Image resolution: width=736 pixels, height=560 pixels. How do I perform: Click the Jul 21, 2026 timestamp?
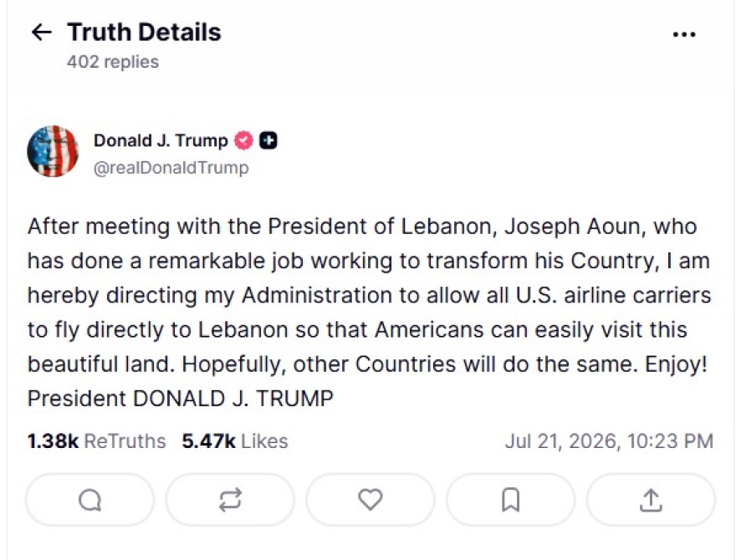(x=609, y=441)
